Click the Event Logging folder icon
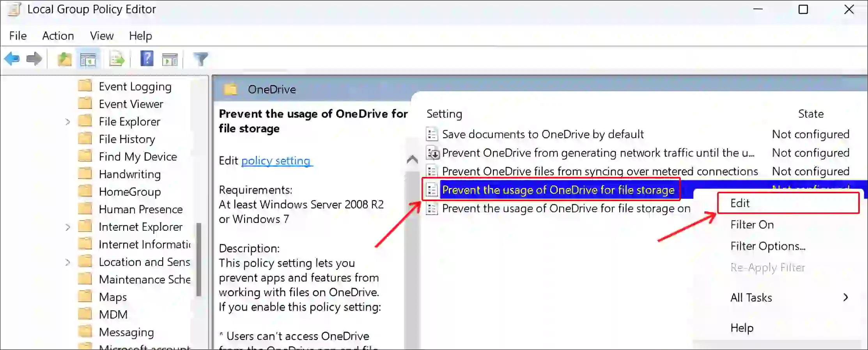This screenshot has width=868, height=350. pyautogui.click(x=85, y=86)
